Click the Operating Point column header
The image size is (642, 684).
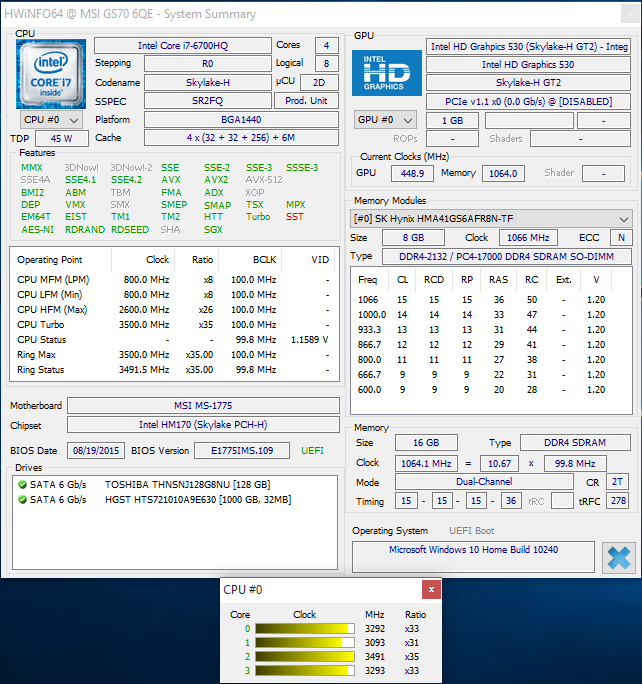tap(50, 260)
